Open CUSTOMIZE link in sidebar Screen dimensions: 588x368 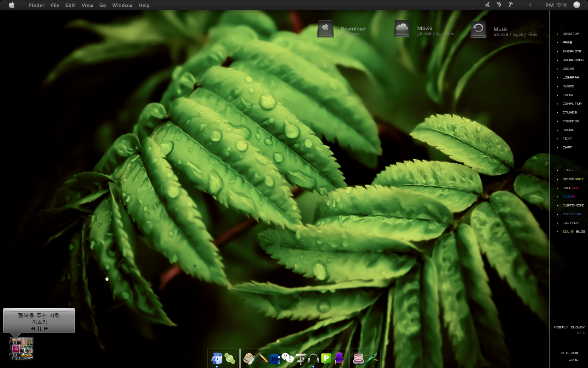pos(573,205)
